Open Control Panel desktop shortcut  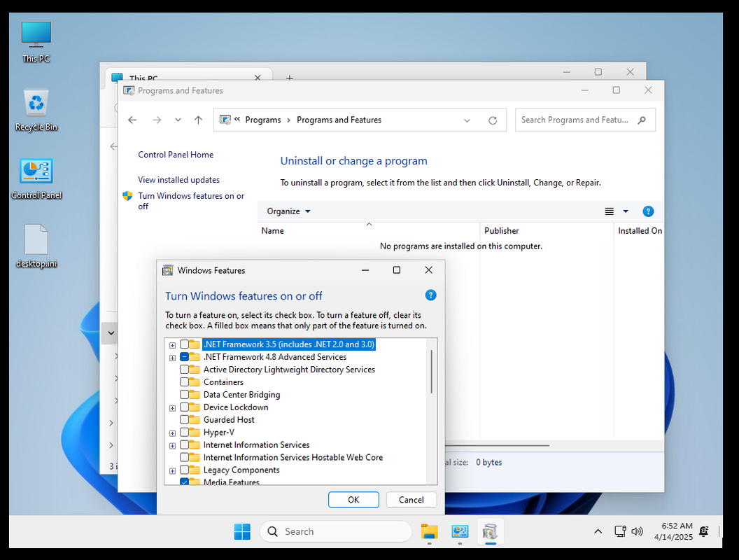tap(36, 178)
